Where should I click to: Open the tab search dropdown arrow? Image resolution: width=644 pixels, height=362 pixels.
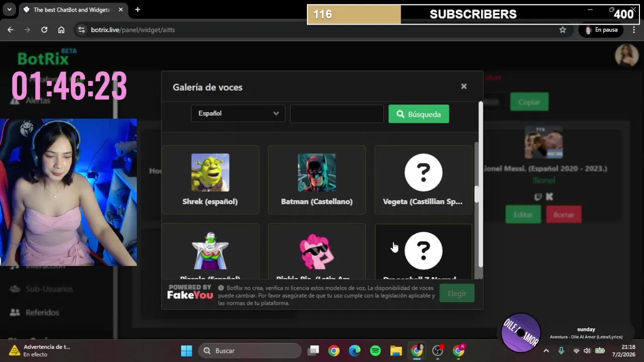(x=9, y=10)
